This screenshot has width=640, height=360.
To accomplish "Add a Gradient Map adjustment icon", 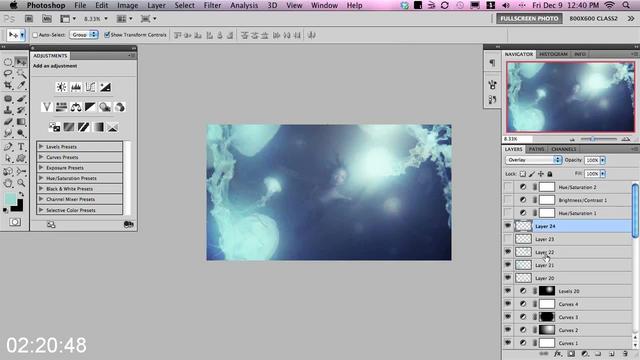I will coord(98,127).
